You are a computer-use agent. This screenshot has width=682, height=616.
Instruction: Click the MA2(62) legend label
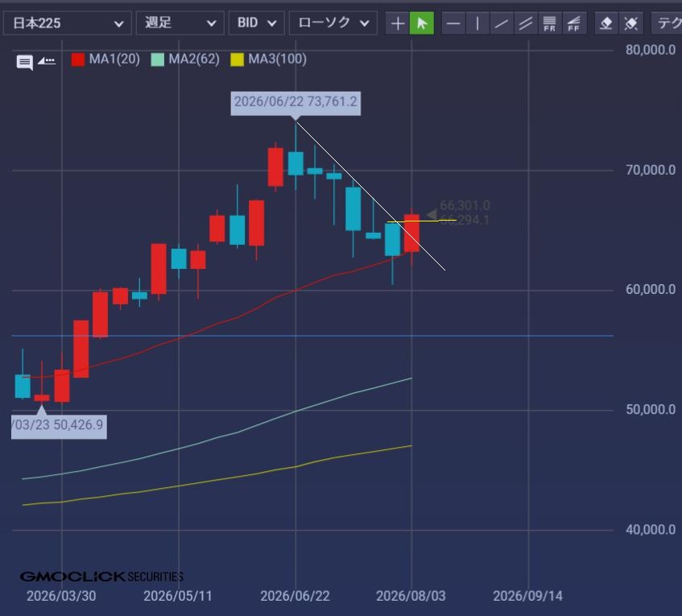[x=194, y=59]
